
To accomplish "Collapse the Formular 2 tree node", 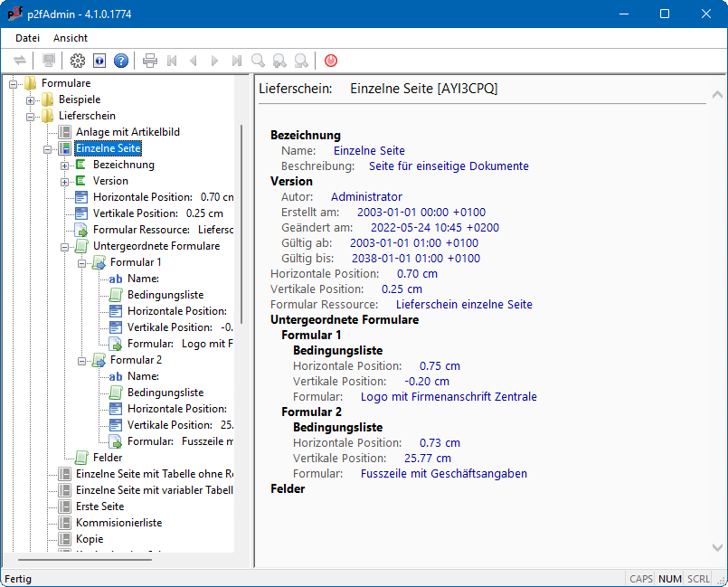I will tap(81, 360).
